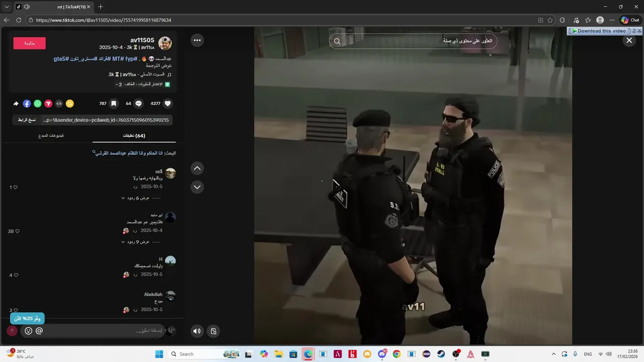Click the Windows taskbar search box
This screenshot has height=362, width=644.
[204, 354]
